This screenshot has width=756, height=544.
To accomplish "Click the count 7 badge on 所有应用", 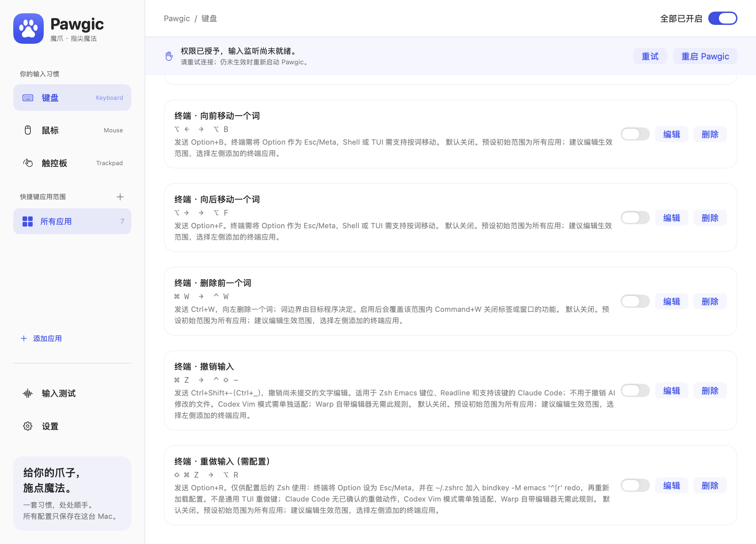I will click(122, 222).
